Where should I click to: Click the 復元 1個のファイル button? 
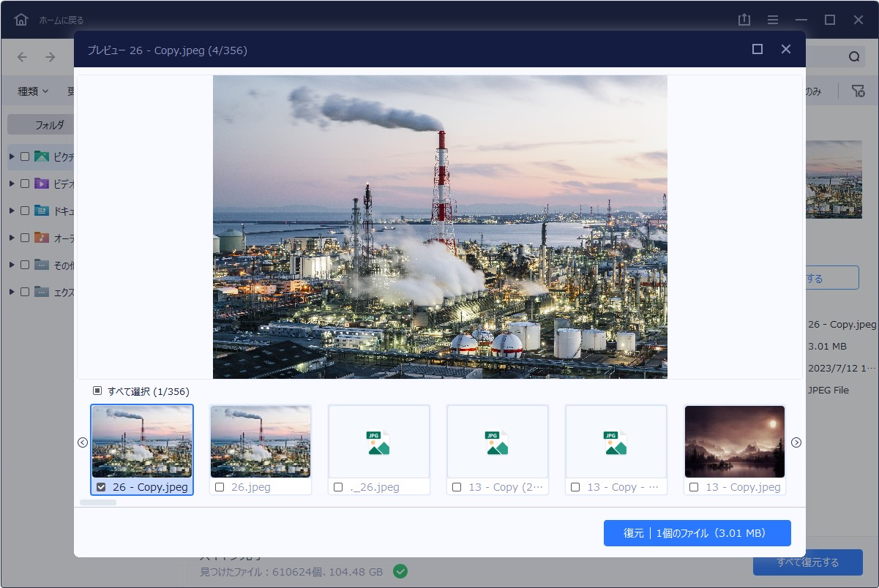click(x=697, y=533)
